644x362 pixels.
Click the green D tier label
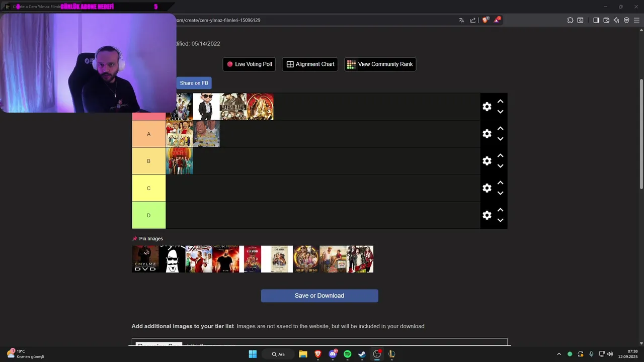click(148, 215)
